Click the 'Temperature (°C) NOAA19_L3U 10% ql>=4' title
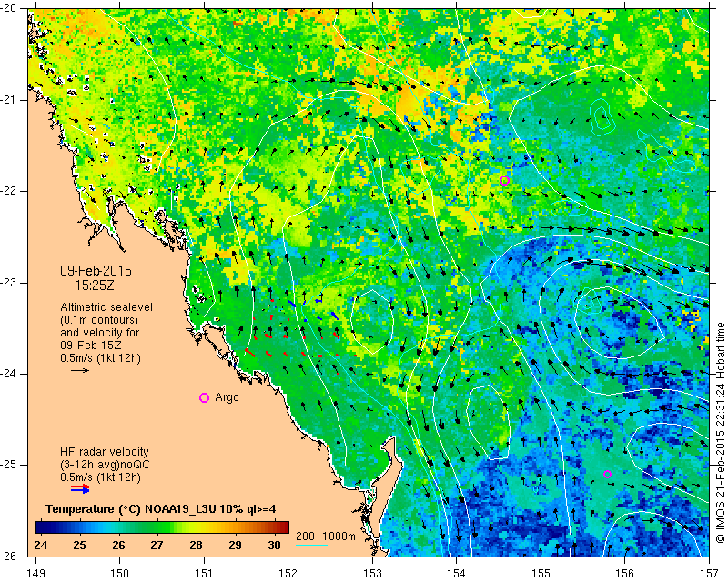 tap(161, 509)
